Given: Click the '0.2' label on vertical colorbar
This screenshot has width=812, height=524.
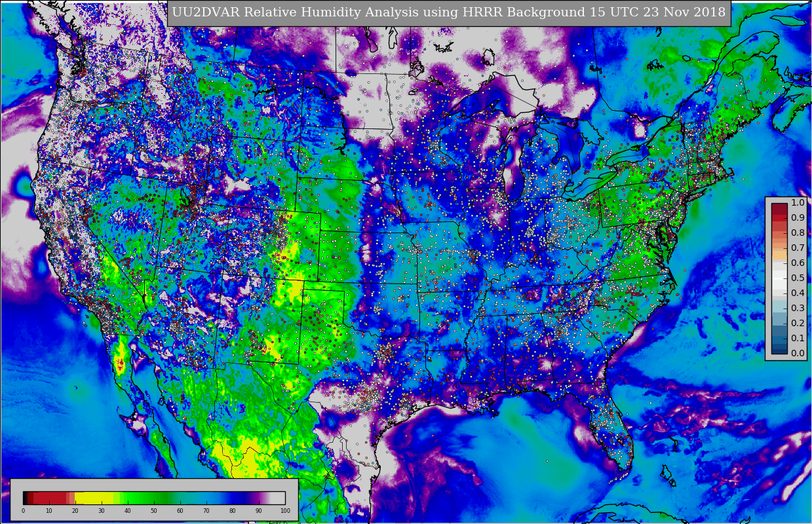Looking at the screenshot, I should pyautogui.click(x=798, y=324).
